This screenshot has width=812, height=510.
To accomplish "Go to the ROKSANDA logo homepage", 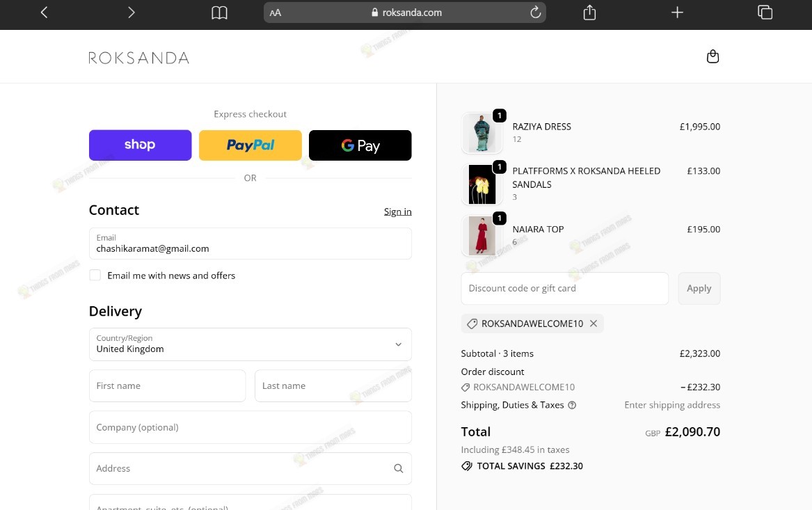I will (138, 58).
